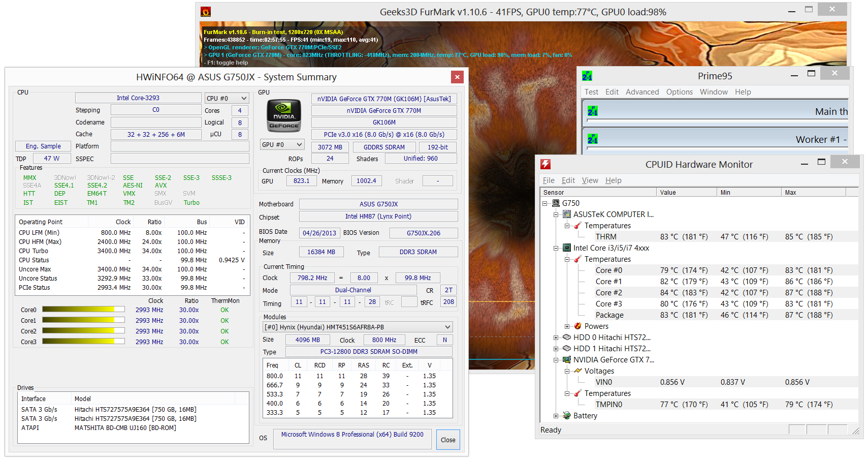The image size is (868, 460).
Task: Collapse the NVIDIA GeForce GTX tree node
Action: (x=556, y=360)
